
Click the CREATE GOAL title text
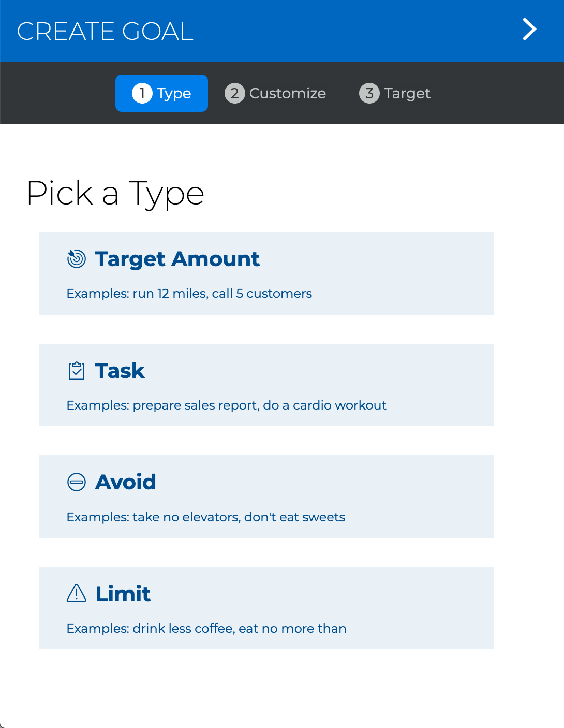click(105, 31)
